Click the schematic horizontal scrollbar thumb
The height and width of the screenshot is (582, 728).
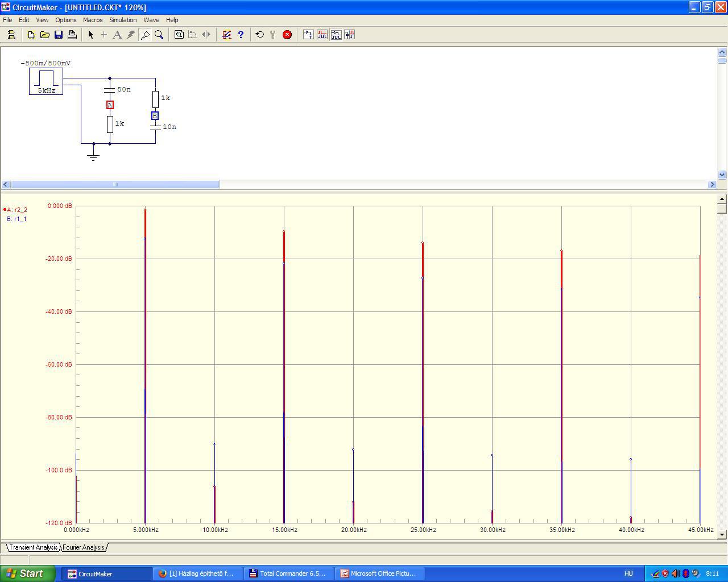pos(115,184)
